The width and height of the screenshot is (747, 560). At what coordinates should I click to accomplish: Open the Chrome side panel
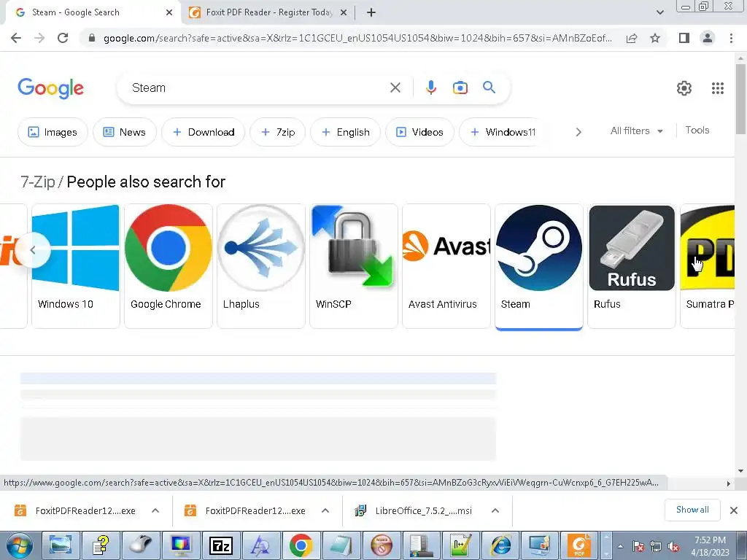[684, 38]
